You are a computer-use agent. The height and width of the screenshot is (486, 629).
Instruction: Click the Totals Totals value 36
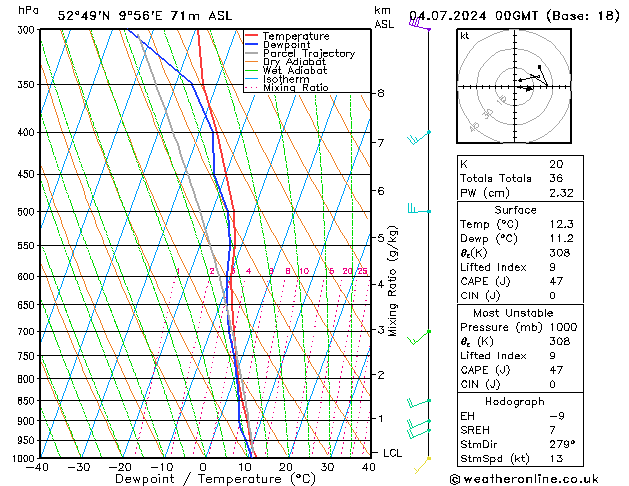point(556,178)
